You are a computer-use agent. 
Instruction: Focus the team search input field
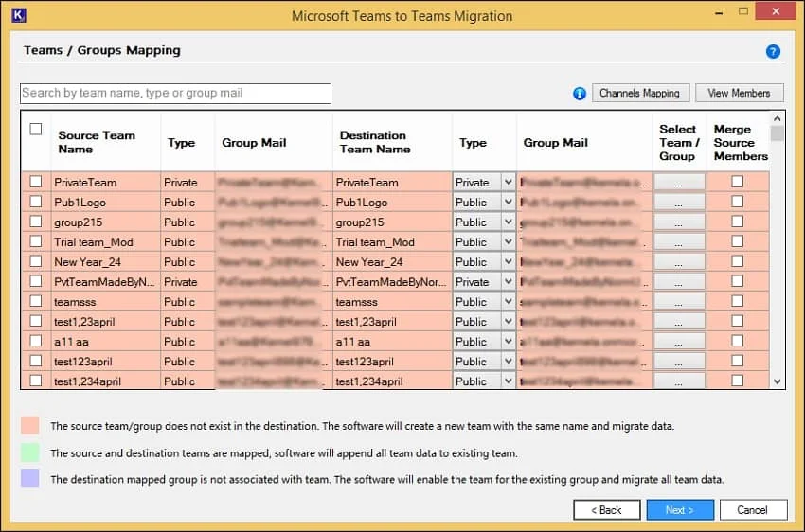pos(175,94)
